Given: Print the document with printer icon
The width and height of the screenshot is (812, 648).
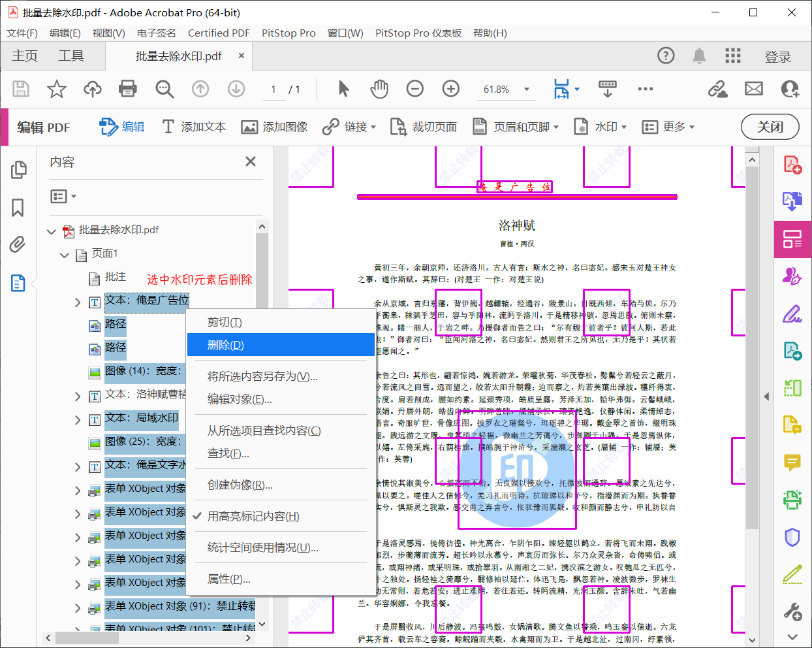Looking at the screenshot, I should click(x=128, y=89).
